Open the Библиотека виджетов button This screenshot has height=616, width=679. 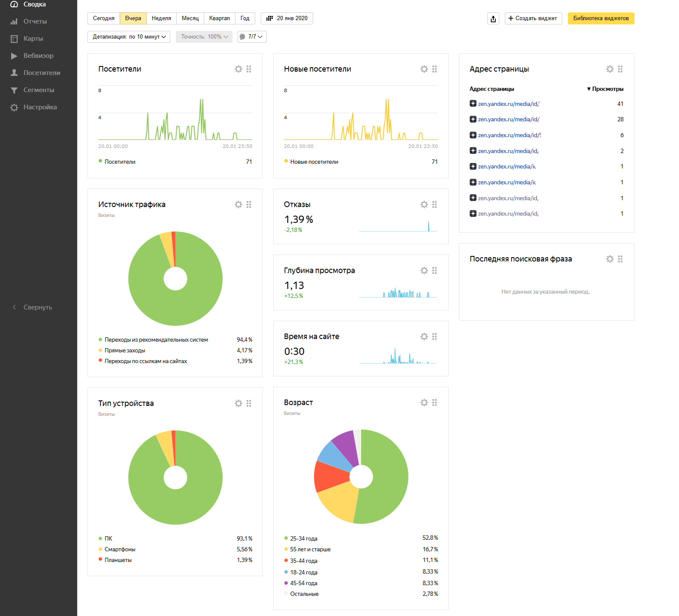pos(601,18)
